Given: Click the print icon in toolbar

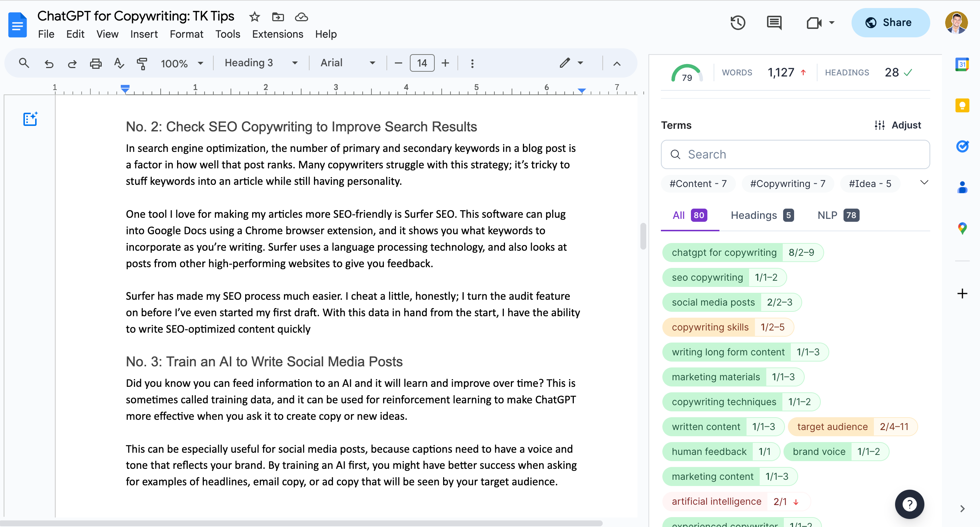Looking at the screenshot, I should [x=96, y=63].
